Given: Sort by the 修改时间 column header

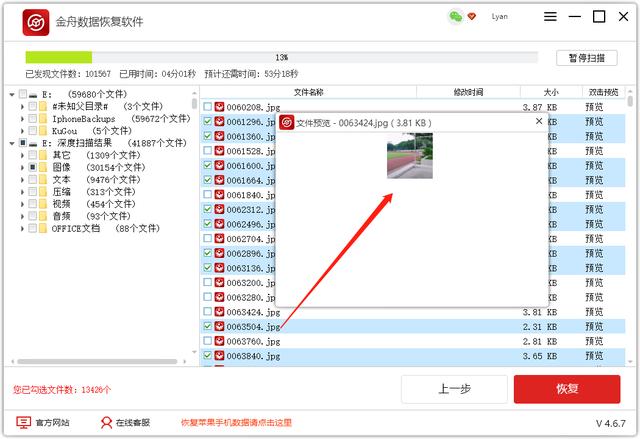Looking at the screenshot, I should [x=468, y=92].
